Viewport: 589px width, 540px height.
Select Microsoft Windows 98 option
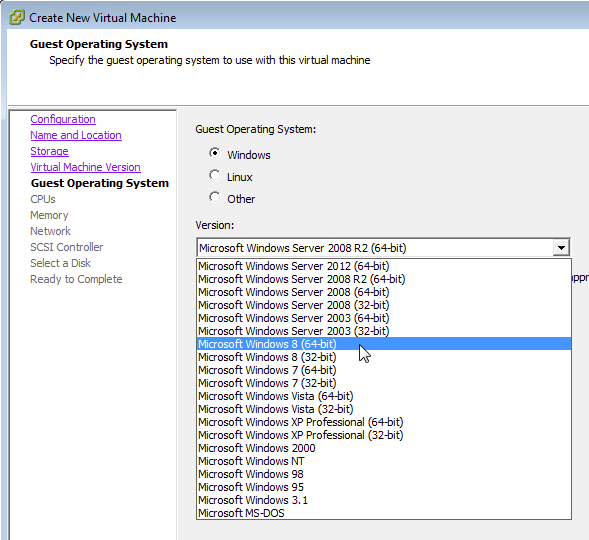point(384,474)
